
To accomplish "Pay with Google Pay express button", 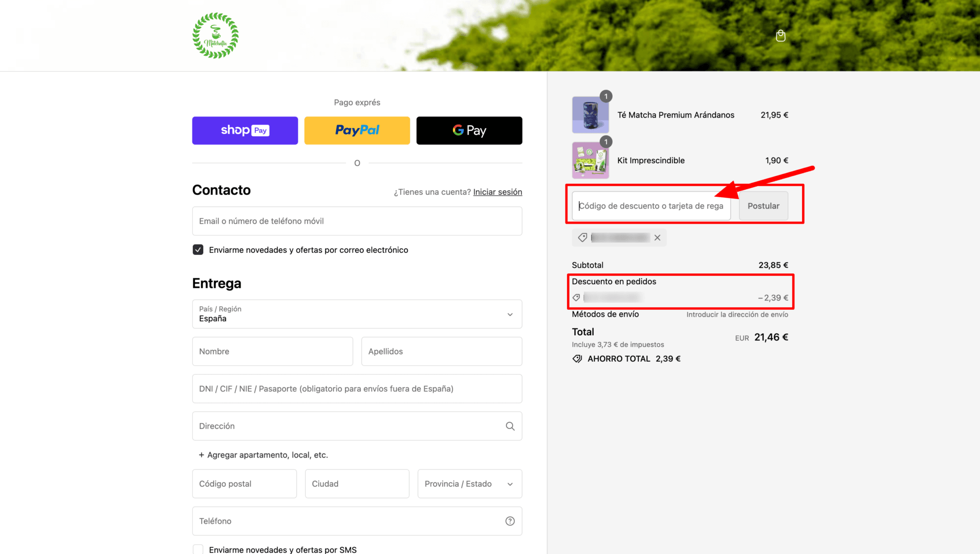I will coord(469,130).
